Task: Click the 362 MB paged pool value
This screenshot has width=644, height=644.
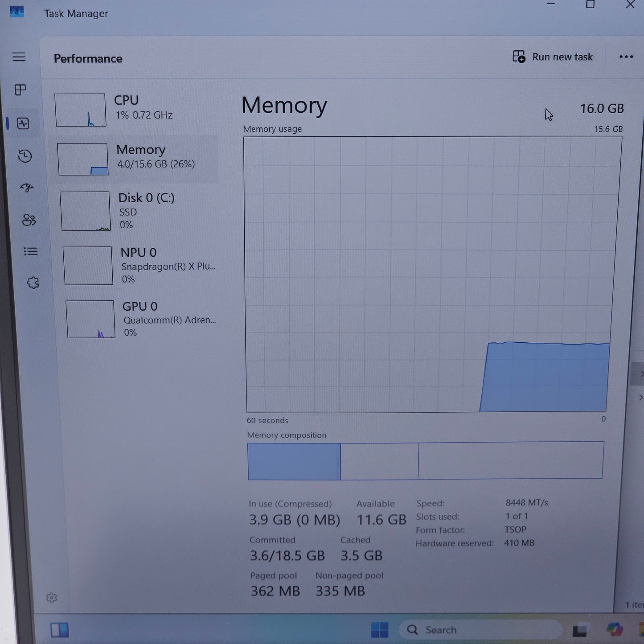Action: pos(275,591)
